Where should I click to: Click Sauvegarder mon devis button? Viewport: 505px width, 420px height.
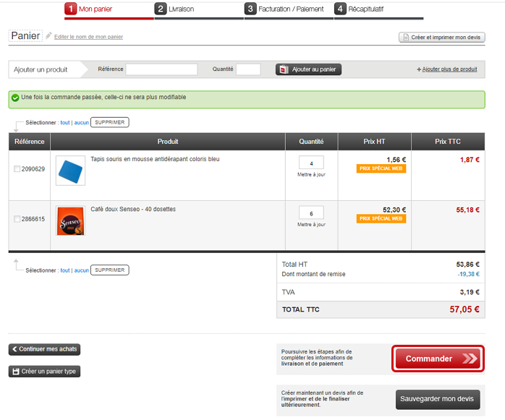tap(438, 398)
